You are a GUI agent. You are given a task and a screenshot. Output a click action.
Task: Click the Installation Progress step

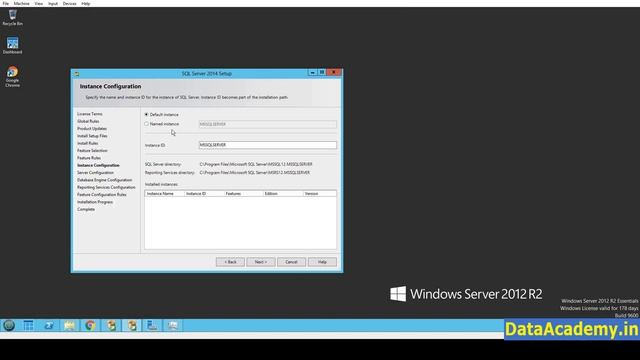pos(95,202)
